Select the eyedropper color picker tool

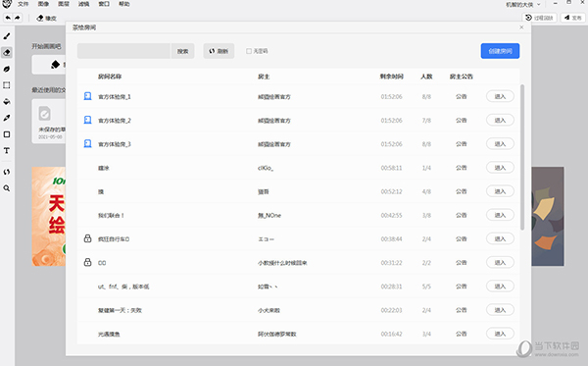pyautogui.click(x=7, y=118)
